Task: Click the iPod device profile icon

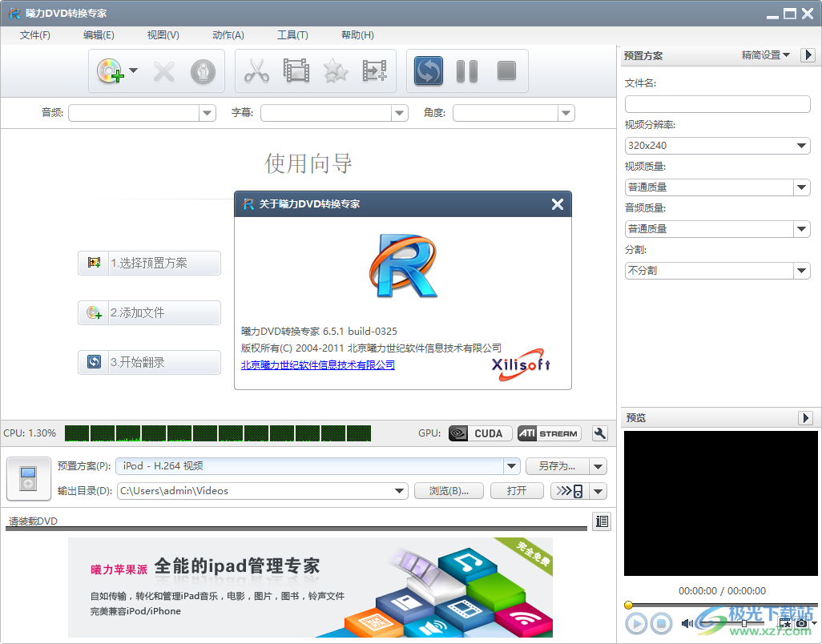Action: point(29,478)
